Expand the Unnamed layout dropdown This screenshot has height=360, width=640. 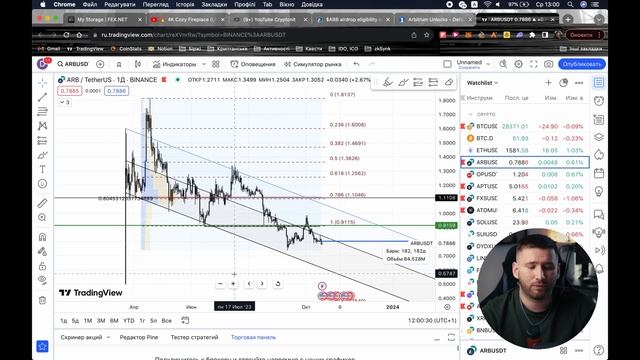(488, 64)
